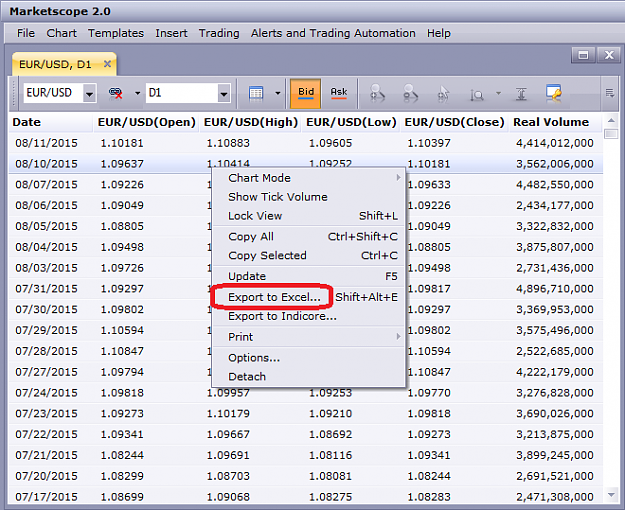
Task: Click the scrollbar up arrow
Action: pos(611,120)
